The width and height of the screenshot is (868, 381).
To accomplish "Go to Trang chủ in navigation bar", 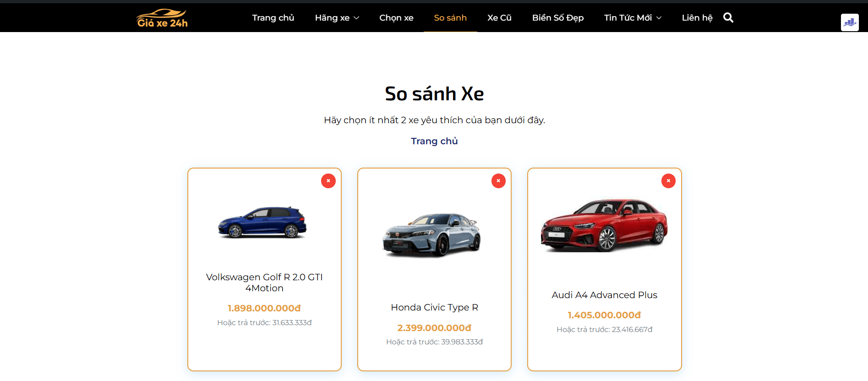I will (273, 18).
